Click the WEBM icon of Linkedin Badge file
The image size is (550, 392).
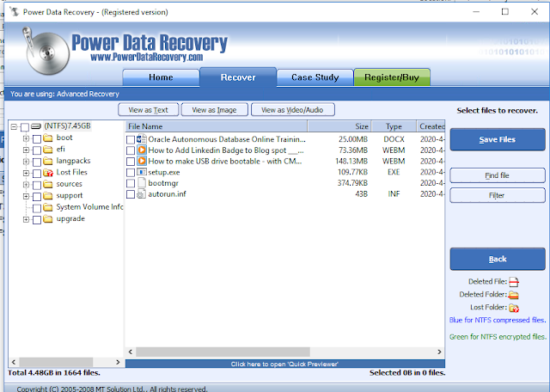pos(141,150)
